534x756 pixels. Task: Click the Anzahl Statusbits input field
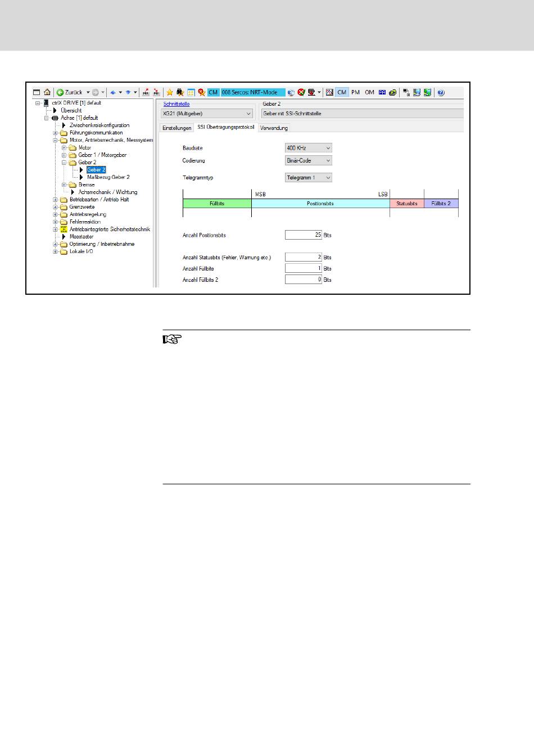304,257
